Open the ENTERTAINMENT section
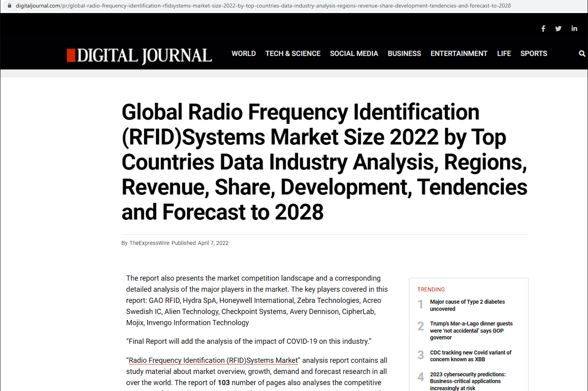The width and height of the screenshot is (588, 391). [x=459, y=53]
